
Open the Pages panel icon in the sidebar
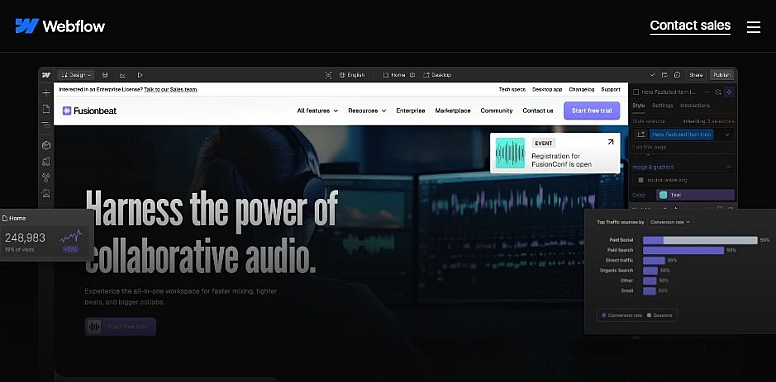click(x=46, y=109)
